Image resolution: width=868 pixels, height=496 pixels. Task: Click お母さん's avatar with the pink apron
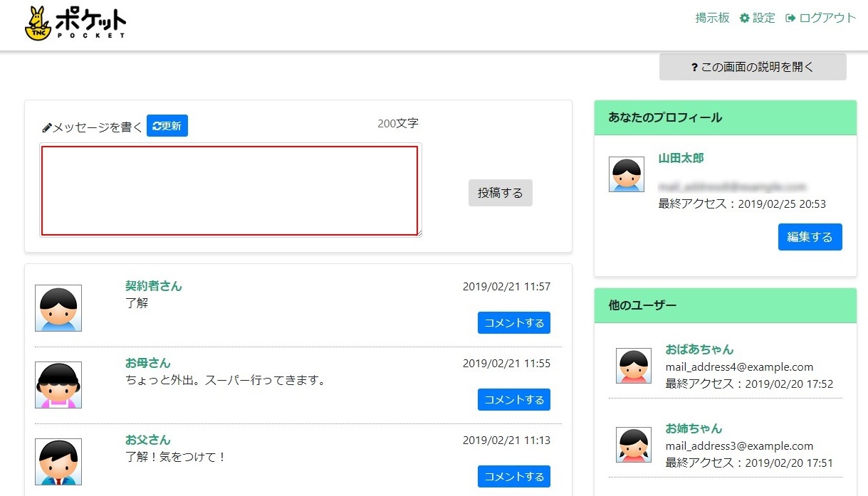58,385
